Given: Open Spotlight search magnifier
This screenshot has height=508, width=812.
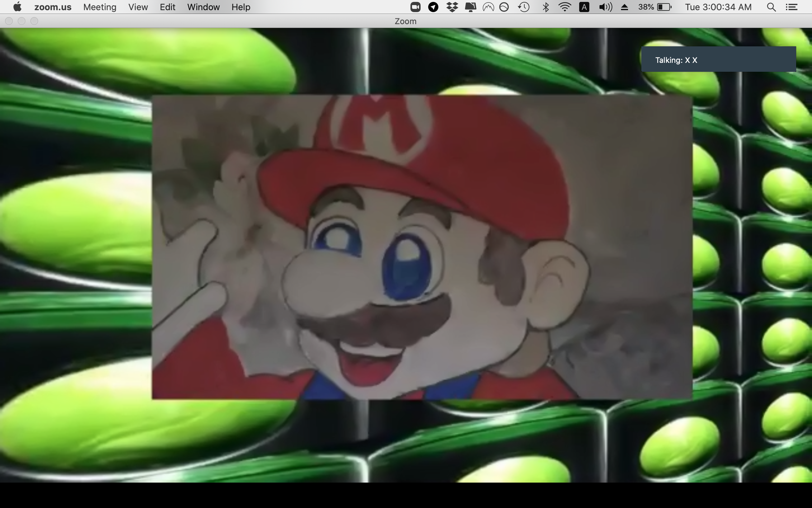Looking at the screenshot, I should tap(771, 7).
